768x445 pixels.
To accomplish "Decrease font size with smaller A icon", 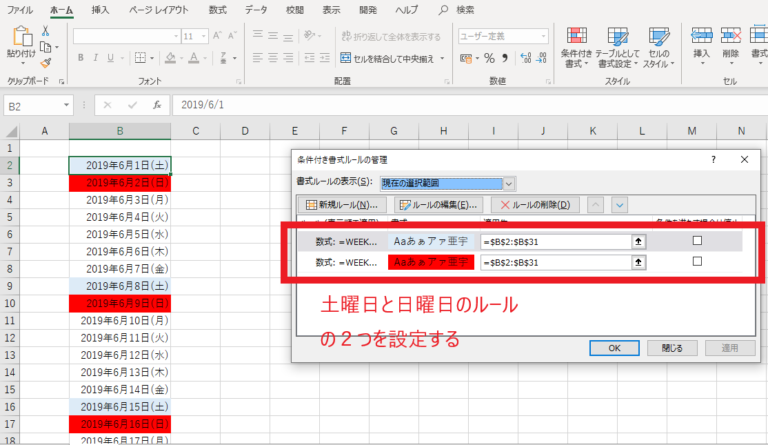I will (232, 35).
